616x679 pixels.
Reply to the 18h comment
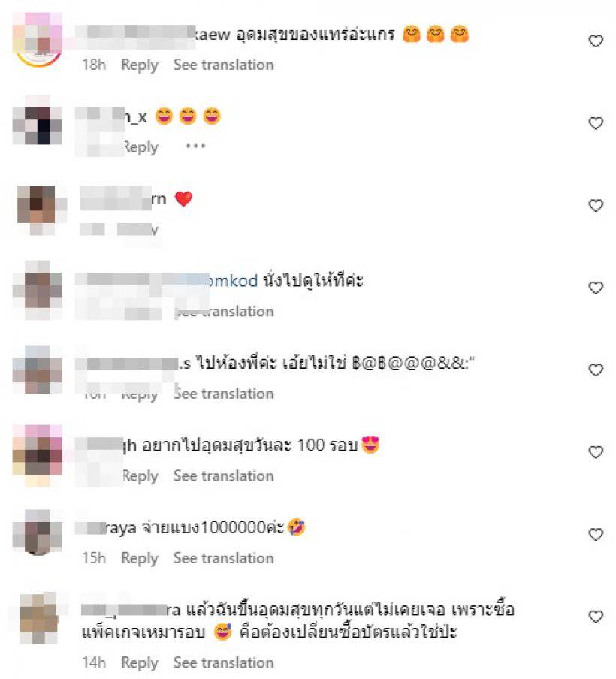tap(140, 65)
